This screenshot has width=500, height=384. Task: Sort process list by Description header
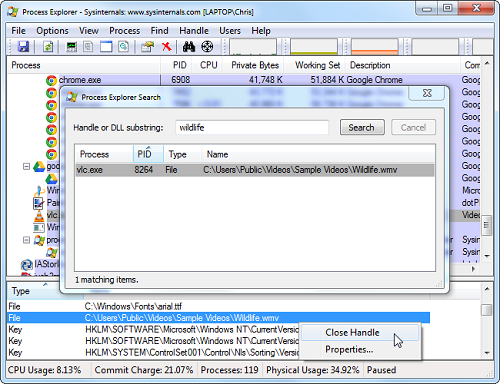coord(403,65)
